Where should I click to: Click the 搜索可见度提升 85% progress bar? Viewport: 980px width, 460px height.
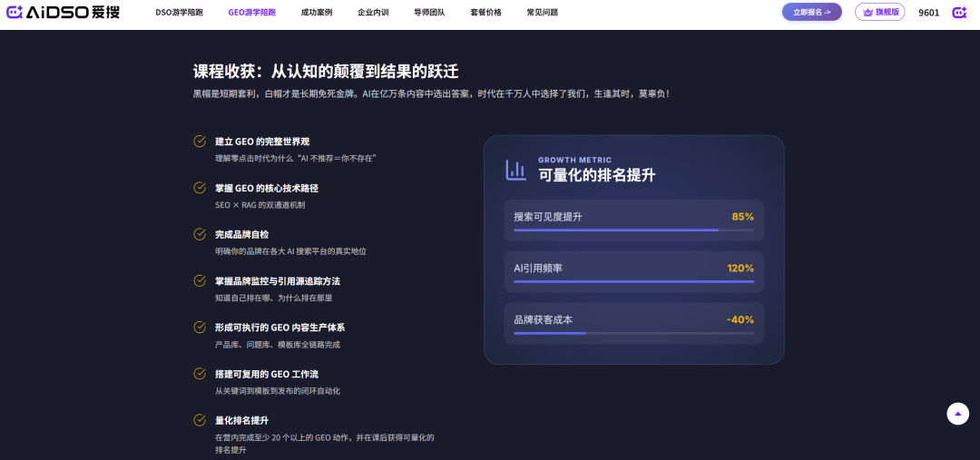coord(633,230)
